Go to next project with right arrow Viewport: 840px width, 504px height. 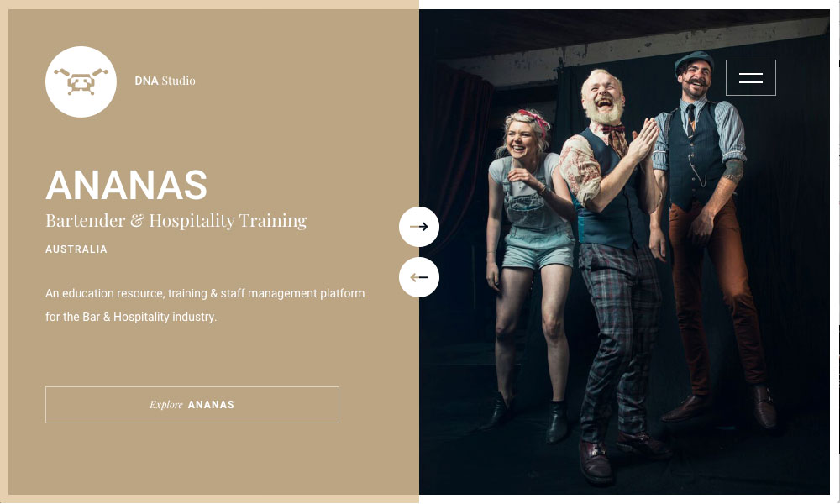[419, 227]
